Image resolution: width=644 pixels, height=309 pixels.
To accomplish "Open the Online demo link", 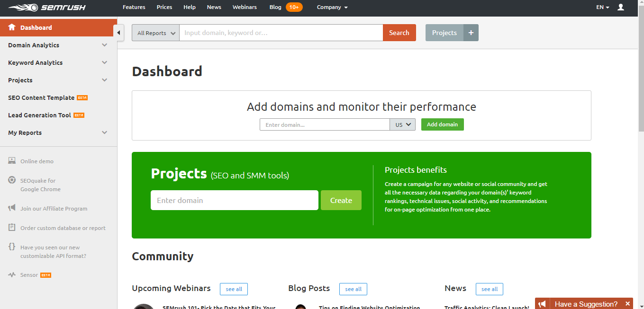I will click(37, 161).
